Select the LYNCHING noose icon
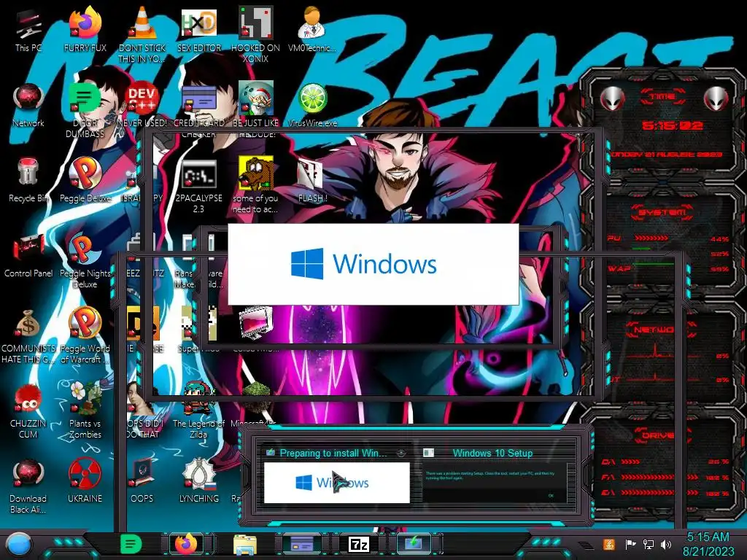 (x=198, y=480)
